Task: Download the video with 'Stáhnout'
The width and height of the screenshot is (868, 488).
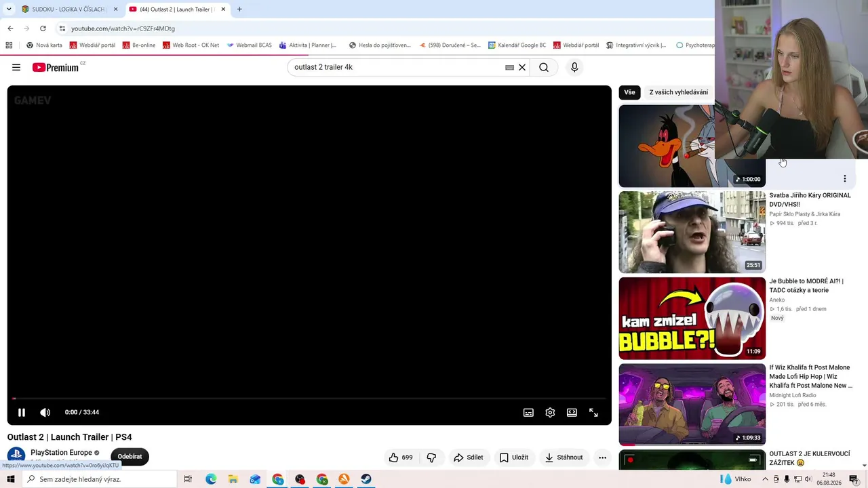Action: [x=564, y=457]
